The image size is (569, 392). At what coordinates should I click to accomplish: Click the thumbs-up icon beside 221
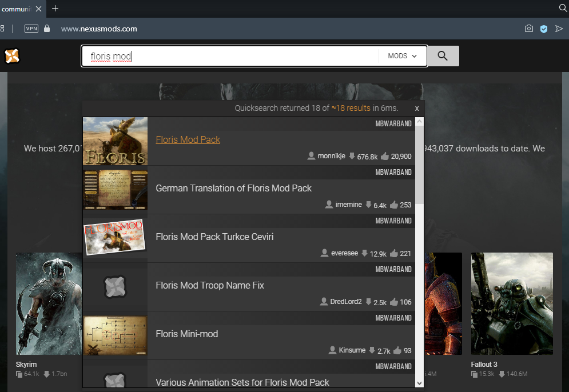point(394,253)
